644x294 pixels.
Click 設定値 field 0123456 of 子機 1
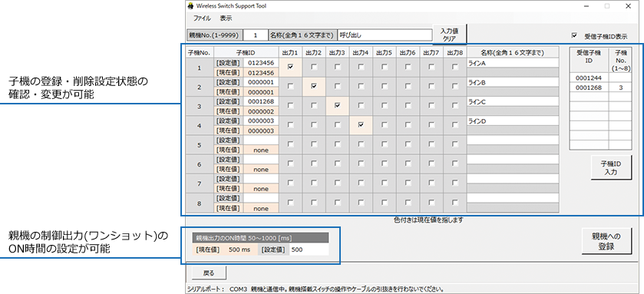261,62
